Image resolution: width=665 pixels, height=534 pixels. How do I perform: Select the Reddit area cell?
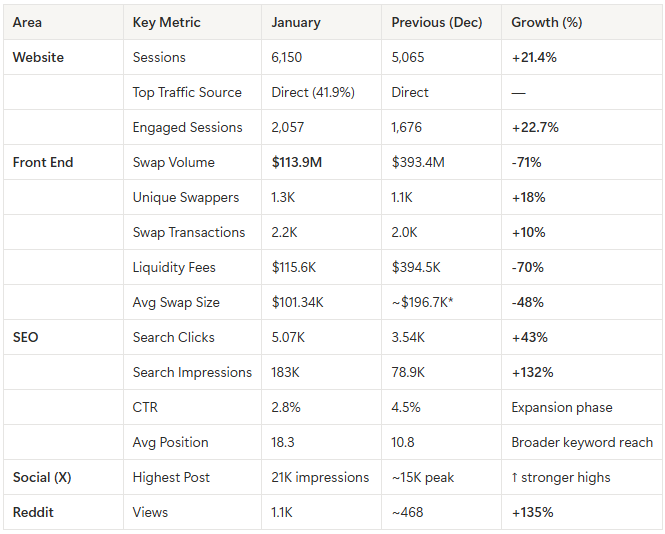[33, 512]
